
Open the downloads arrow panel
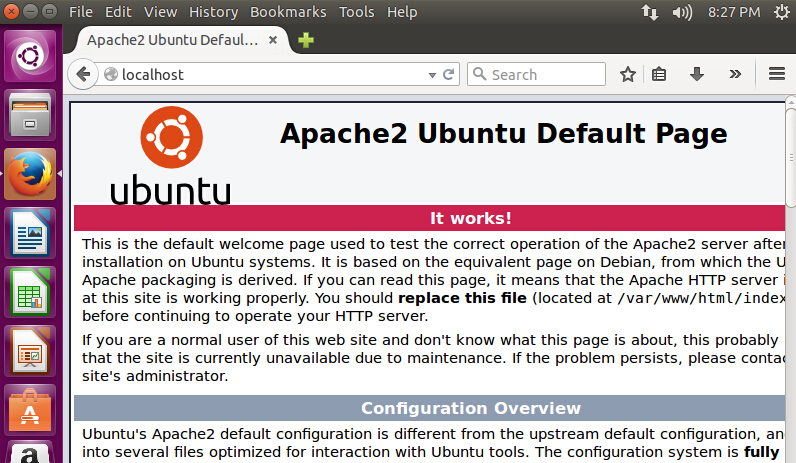pyautogui.click(x=697, y=74)
